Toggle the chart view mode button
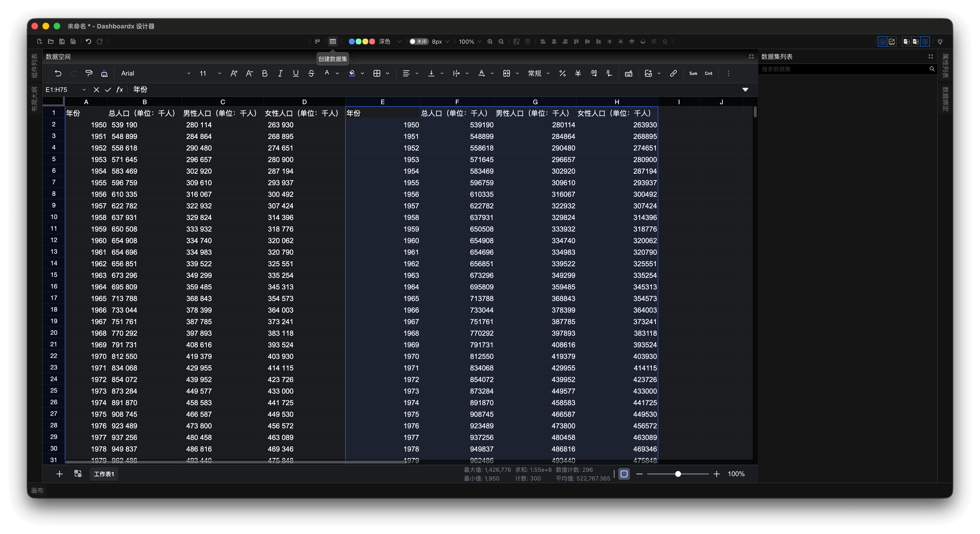Image resolution: width=980 pixels, height=534 pixels. click(892, 41)
